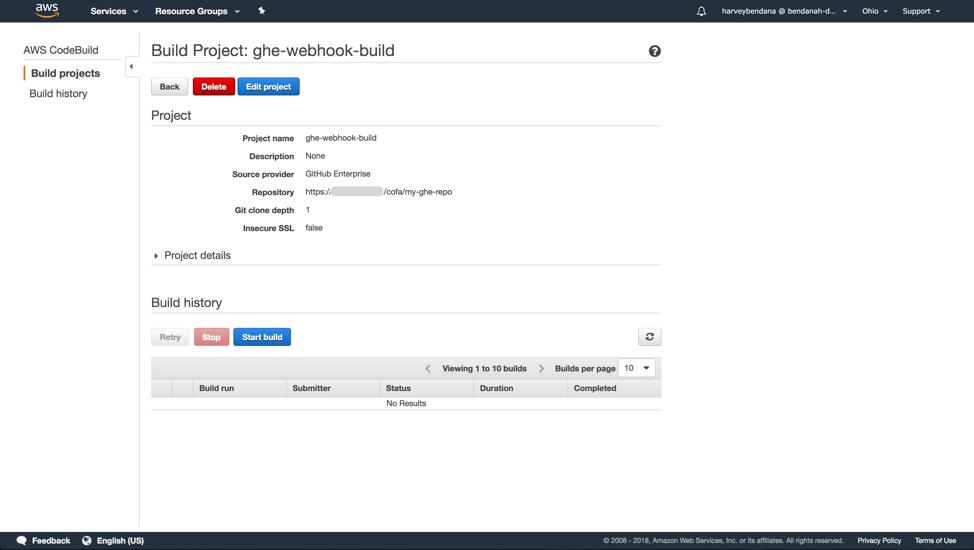
Task: Select Build projects in the sidebar
Action: (x=65, y=73)
